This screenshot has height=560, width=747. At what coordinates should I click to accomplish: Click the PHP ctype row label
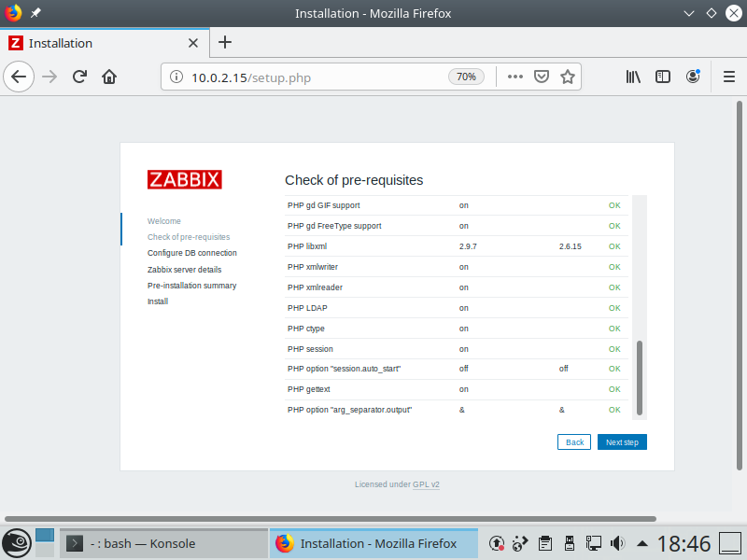coord(306,329)
